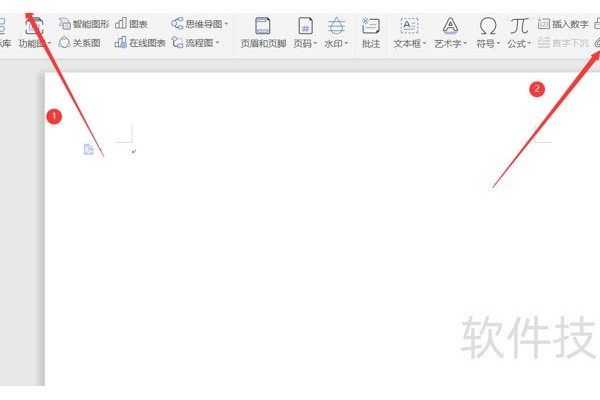Open Header and Footer (页眉和页脚)

pos(263,33)
